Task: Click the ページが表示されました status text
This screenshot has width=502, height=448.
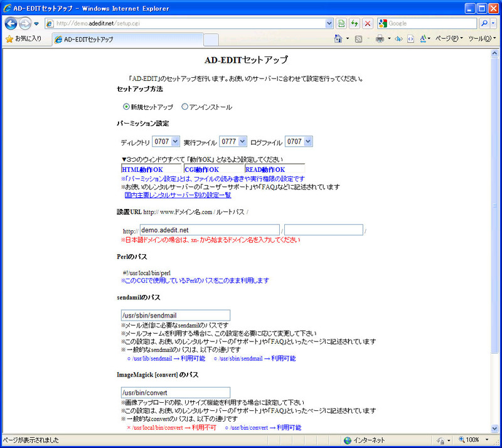Action: pos(31,440)
